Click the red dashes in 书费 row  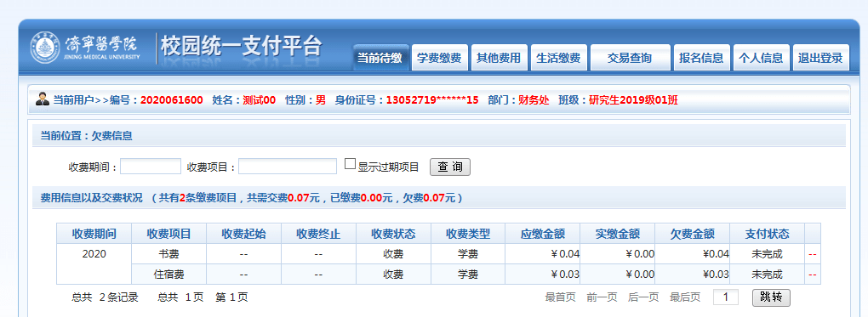point(813,254)
